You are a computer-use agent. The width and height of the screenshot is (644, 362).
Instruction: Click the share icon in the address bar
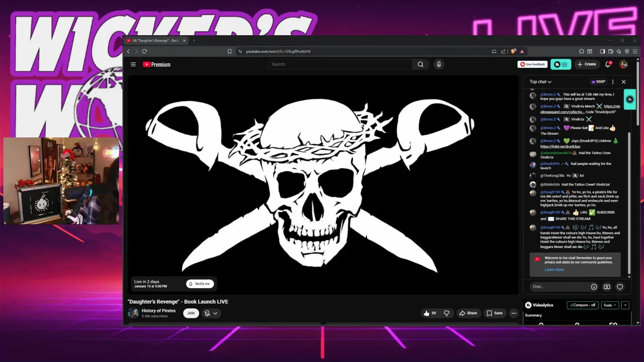[x=503, y=51]
